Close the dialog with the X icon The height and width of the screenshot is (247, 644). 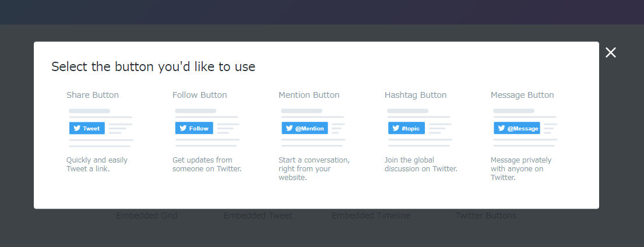tap(611, 52)
